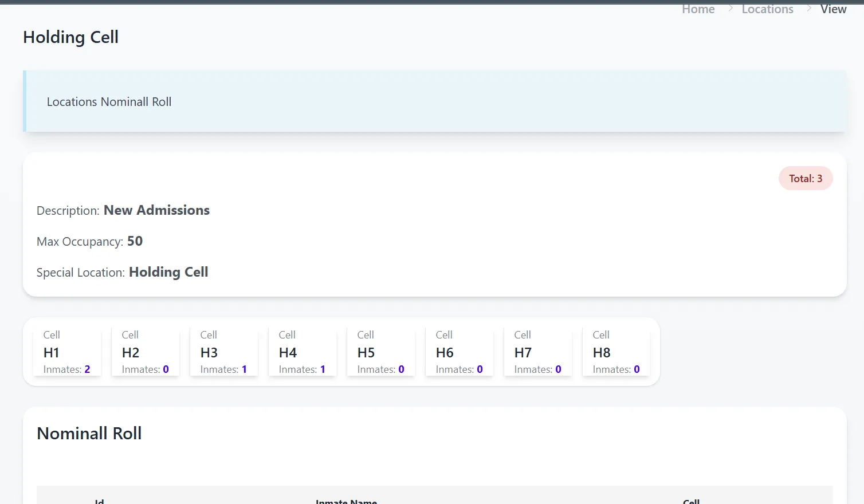This screenshot has height=504, width=864.
Task: Click the Locations Nominall Roll banner
Action: point(109,101)
